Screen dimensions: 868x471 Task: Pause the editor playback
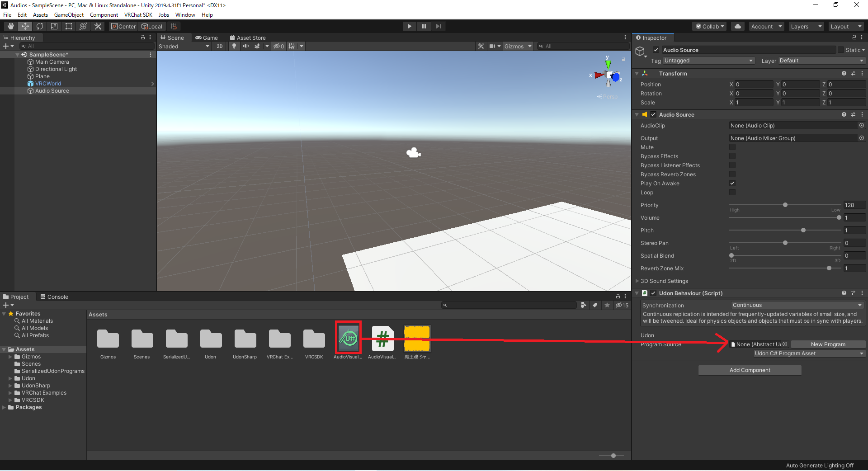tap(424, 26)
